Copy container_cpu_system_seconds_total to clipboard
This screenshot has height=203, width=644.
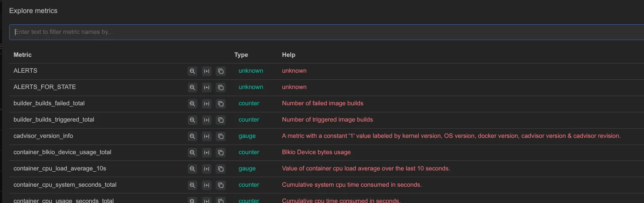pyautogui.click(x=221, y=185)
